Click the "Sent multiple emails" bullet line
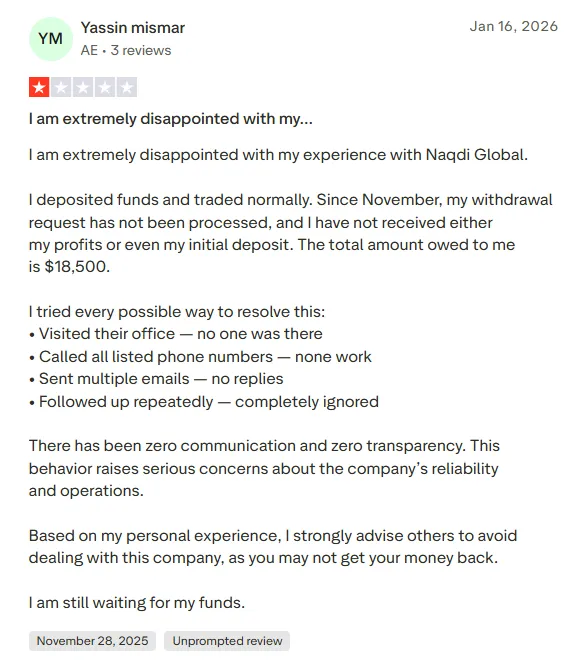This screenshot has height=671, width=573. pyautogui.click(x=156, y=379)
